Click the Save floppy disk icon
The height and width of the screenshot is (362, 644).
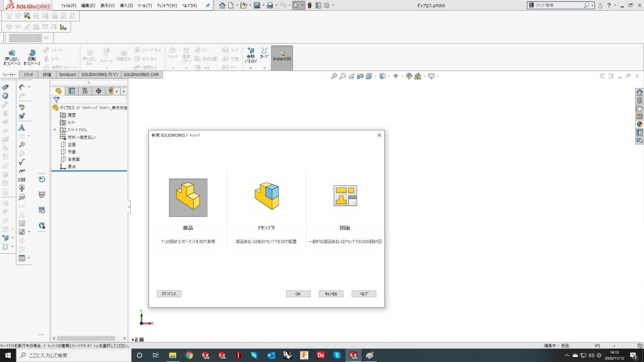coord(257,6)
